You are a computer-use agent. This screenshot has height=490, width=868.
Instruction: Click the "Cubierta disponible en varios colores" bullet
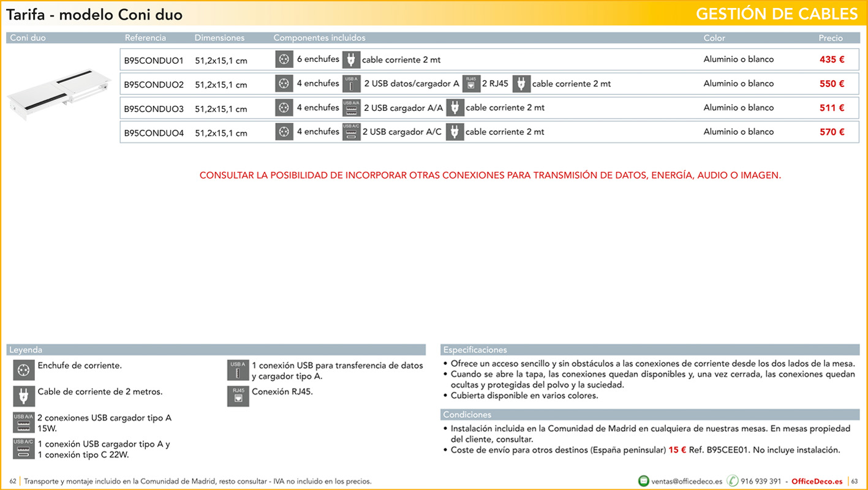coord(524,396)
